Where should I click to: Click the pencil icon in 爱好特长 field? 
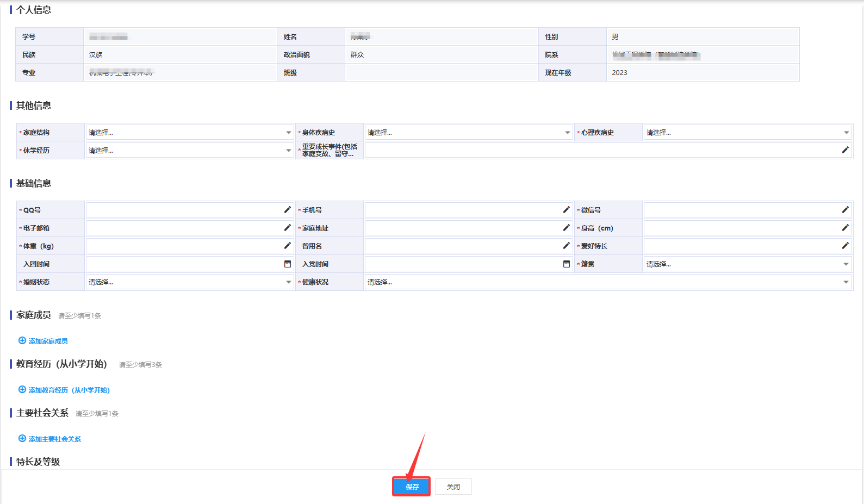click(x=846, y=246)
